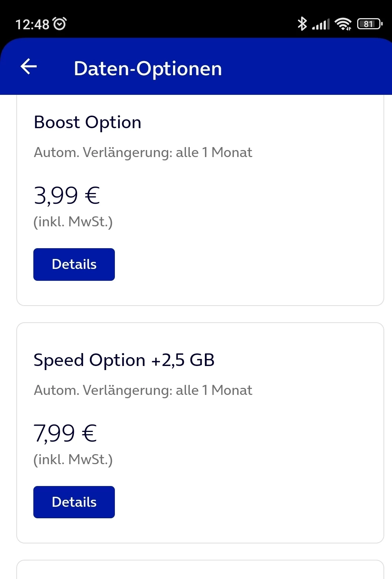The image size is (392, 579).
Task: Open Details for the Boost Option
Action: click(74, 264)
